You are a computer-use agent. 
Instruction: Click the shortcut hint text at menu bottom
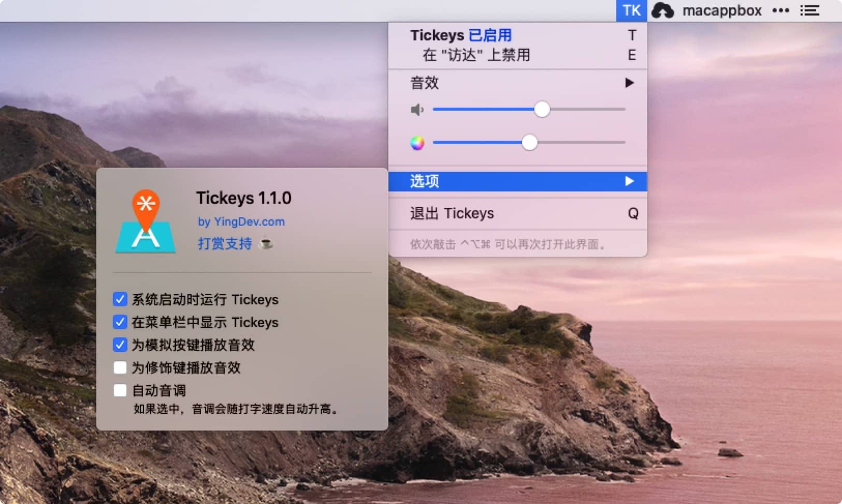point(509,244)
